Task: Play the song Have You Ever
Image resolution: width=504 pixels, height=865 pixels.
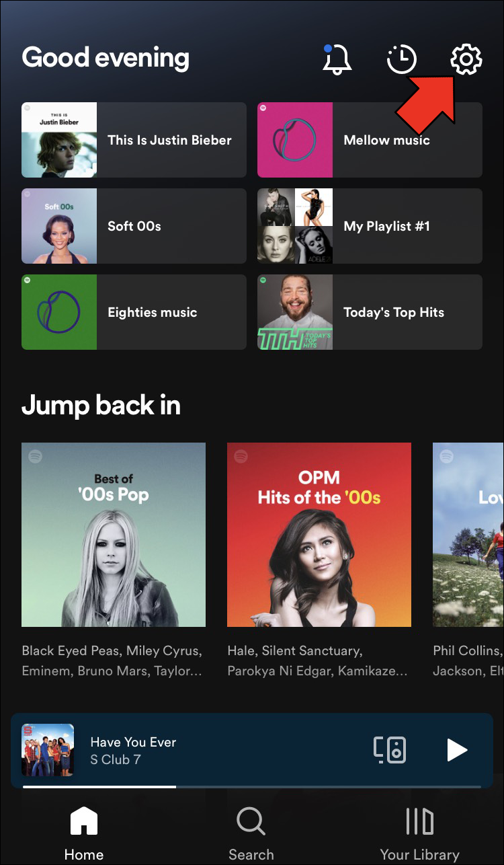Action: 457,749
